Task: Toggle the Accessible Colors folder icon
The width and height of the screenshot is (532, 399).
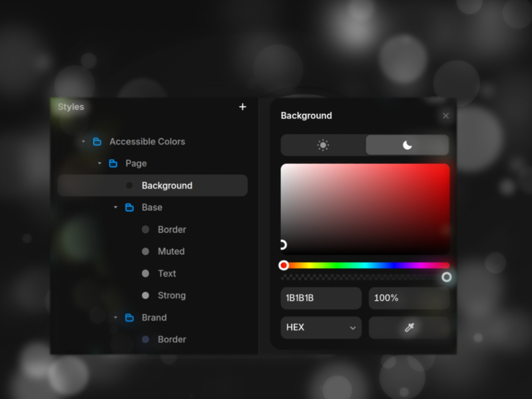Action: point(96,141)
